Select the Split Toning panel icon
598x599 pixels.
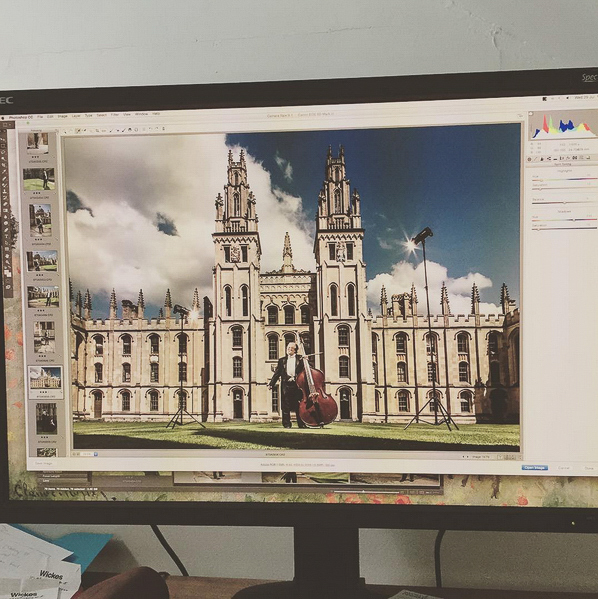[555, 159]
